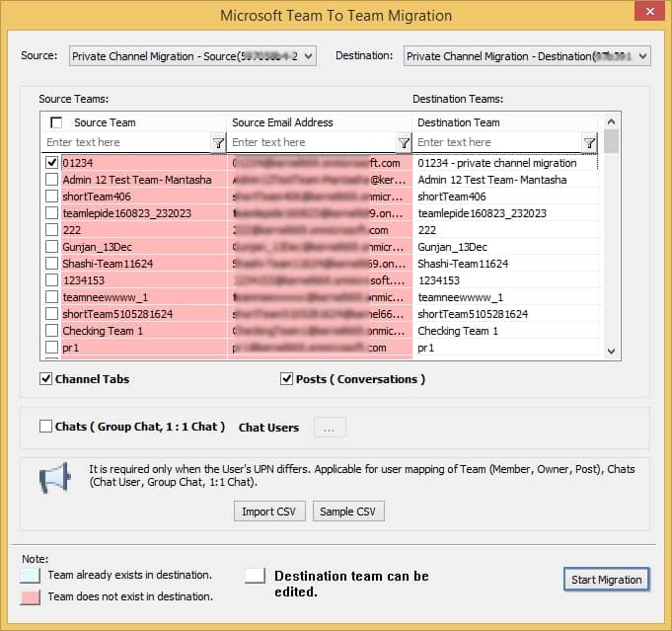Viewport: 672px width, 631px height.
Task: Click destination cell 'shortTeam406'
Action: point(505,197)
